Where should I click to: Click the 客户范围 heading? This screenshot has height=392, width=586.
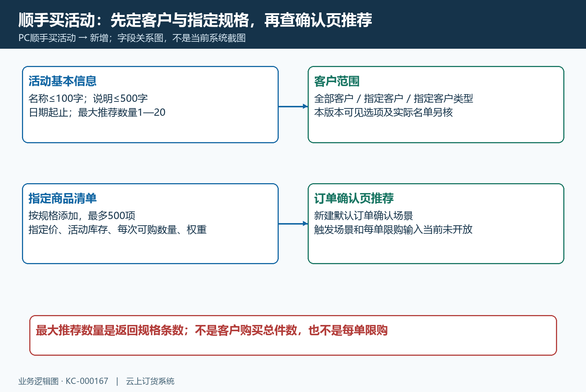337,81
